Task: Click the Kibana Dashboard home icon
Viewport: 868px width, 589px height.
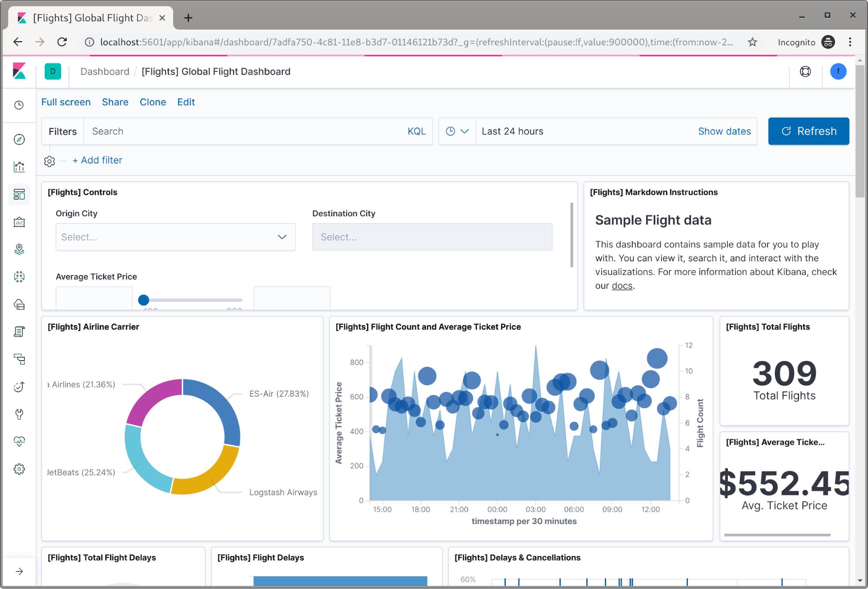Action: tap(19, 194)
